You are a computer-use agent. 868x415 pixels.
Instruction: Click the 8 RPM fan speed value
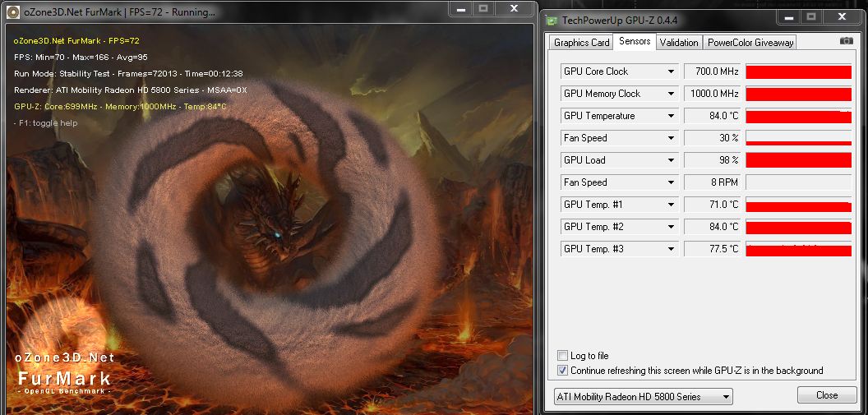pos(712,182)
